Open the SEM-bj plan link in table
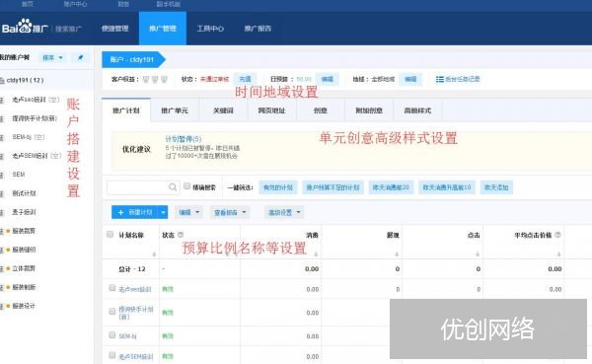The image size is (592, 364). (x=127, y=336)
